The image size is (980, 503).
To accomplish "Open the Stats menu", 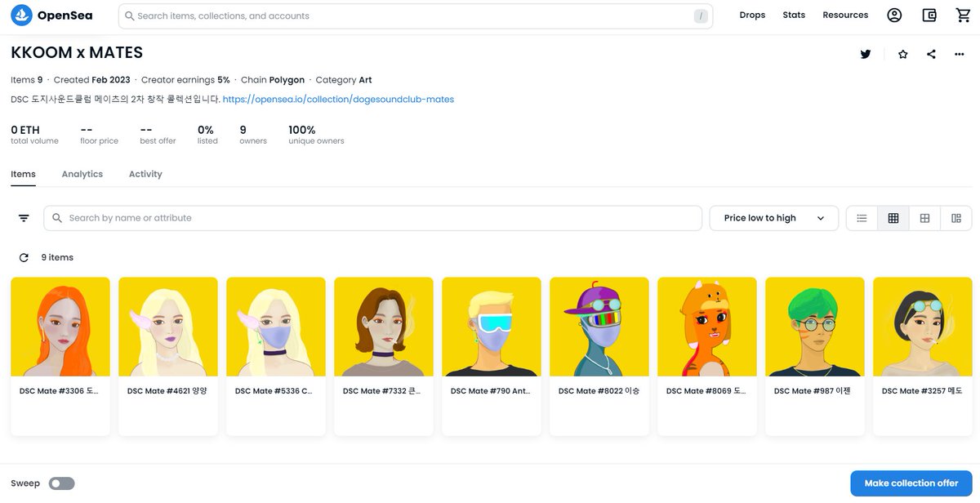I will pyautogui.click(x=794, y=15).
